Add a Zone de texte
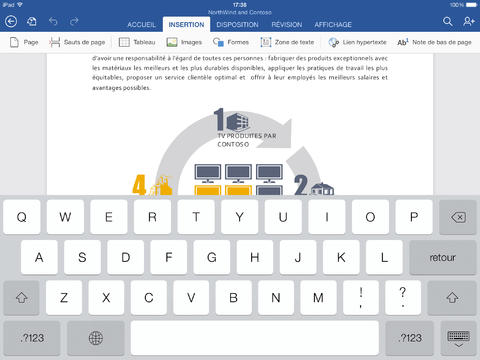480x360 pixels. [x=287, y=42]
